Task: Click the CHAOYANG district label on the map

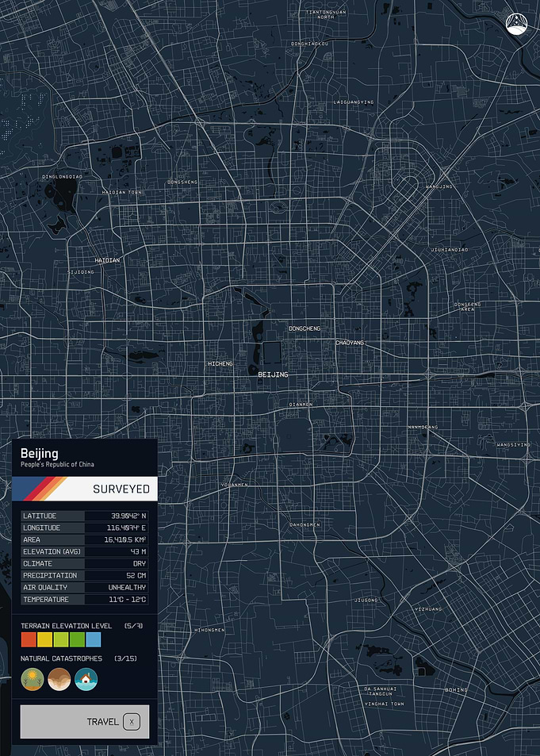Action: (350, 343)
